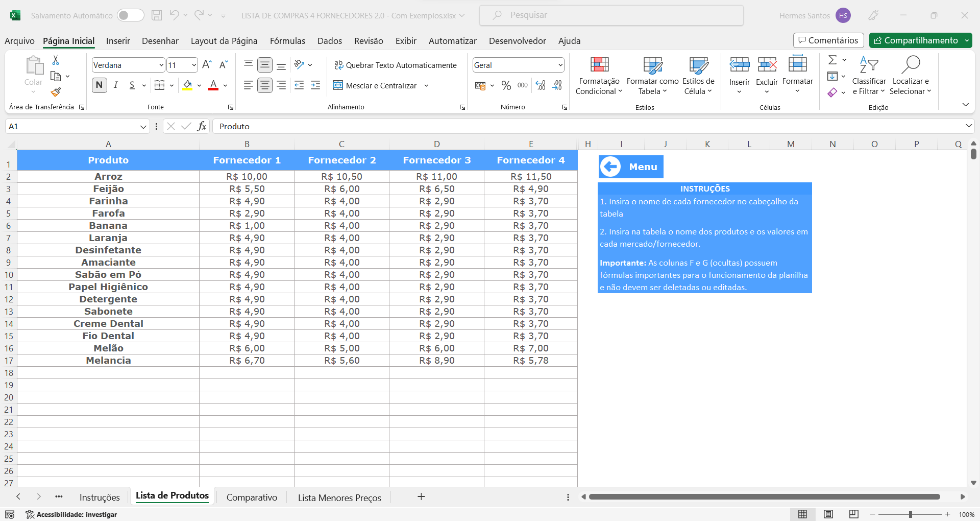Open the Lista Menores Preços sheet tab
980x521 pixels.
[339, 498]
